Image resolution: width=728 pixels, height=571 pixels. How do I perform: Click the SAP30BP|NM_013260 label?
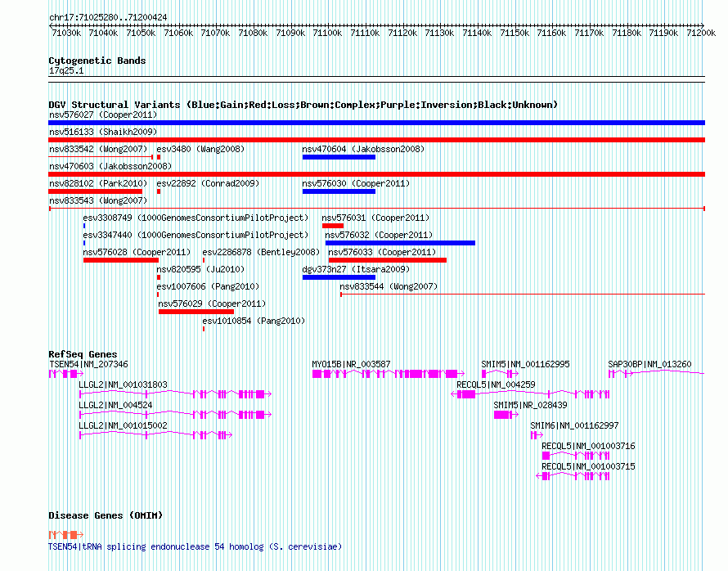pos(650,365)
